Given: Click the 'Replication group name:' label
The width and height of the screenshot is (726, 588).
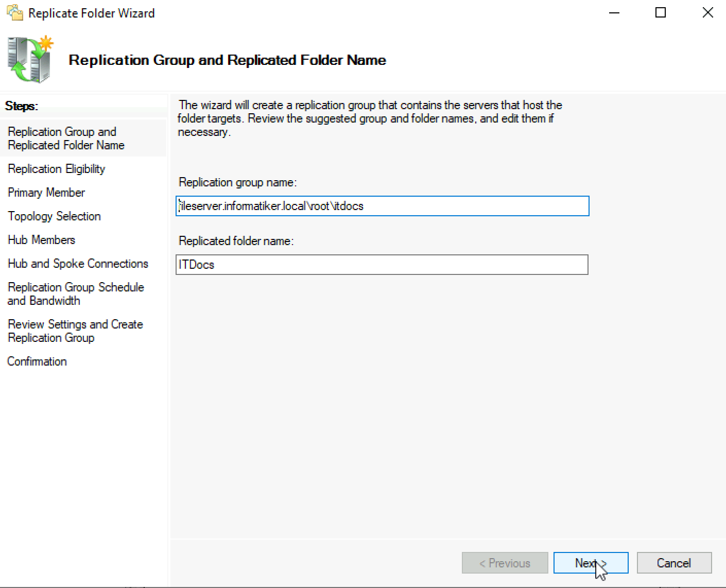Looking at the screenshot, I should 238,182.
